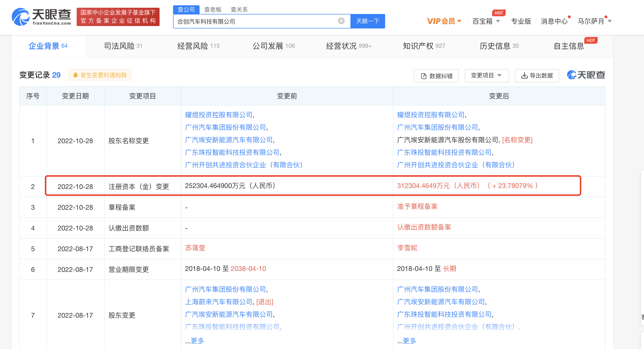The image size is (644, 349).
Task: Switch to the 查关系 search tab
Action: point(239,9)
